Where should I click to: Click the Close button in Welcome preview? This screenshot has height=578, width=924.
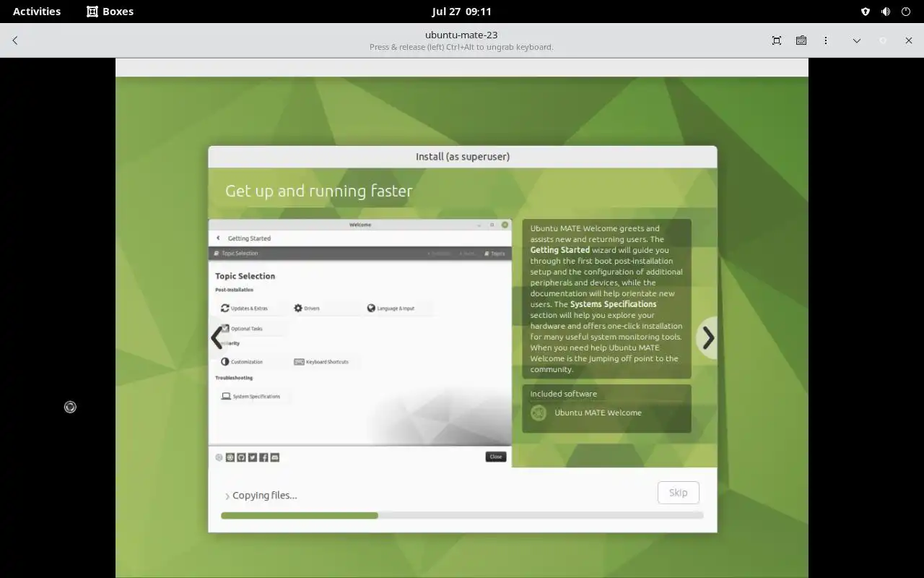[496, 457]
